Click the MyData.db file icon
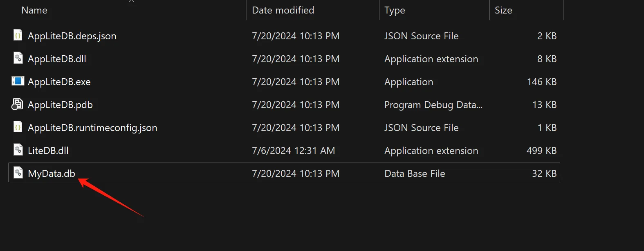The image size is (644, 251). pos(18,173)
